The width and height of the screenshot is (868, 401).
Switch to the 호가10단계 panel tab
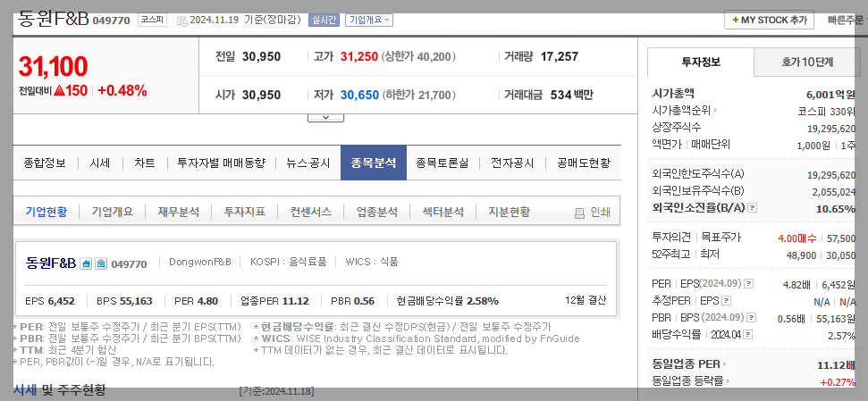[807, 62]
